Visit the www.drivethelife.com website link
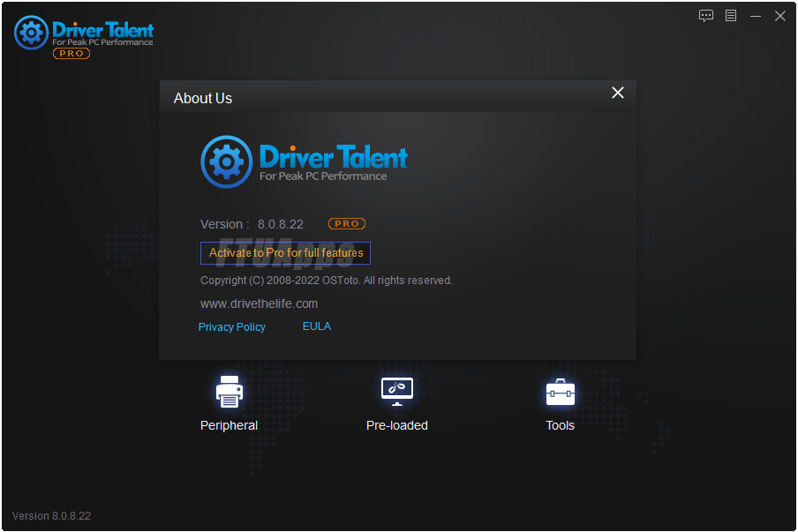Image resolution: width=798 pixels, height=532 pixels. click(259, 303)
